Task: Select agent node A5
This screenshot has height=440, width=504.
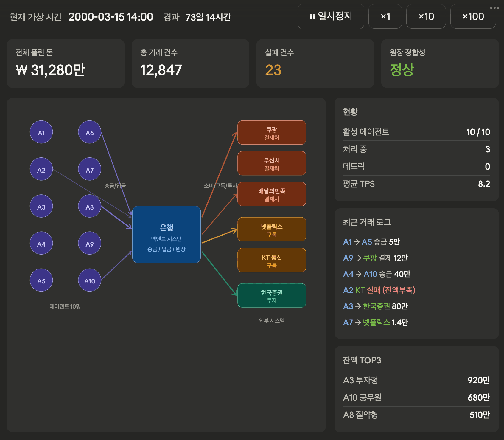Action: click(41, 280)
